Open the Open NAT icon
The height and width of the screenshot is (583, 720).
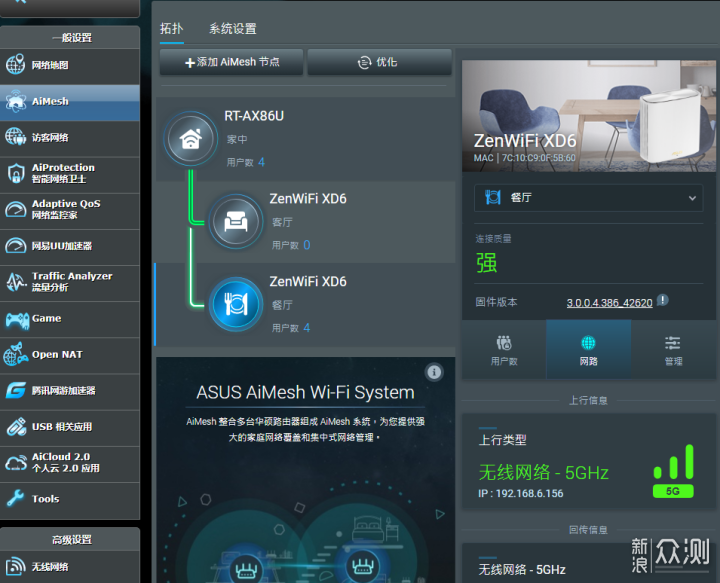point(16,354)
